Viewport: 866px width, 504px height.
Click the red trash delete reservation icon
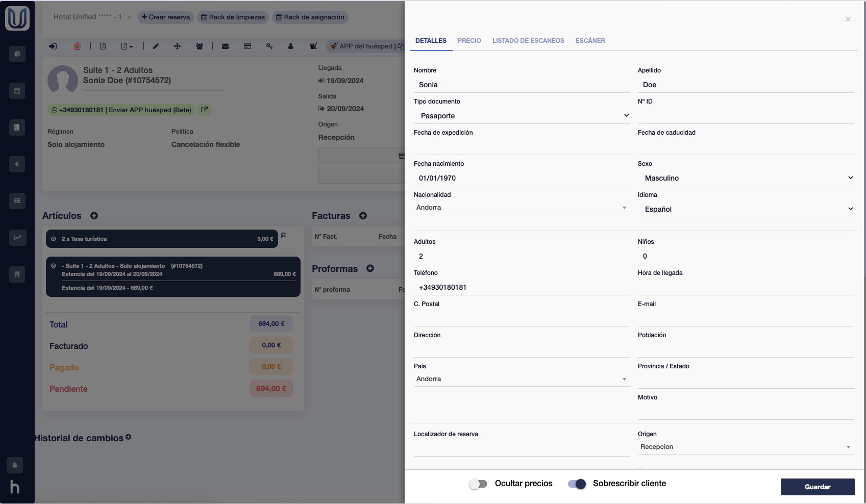pos(78,46)
